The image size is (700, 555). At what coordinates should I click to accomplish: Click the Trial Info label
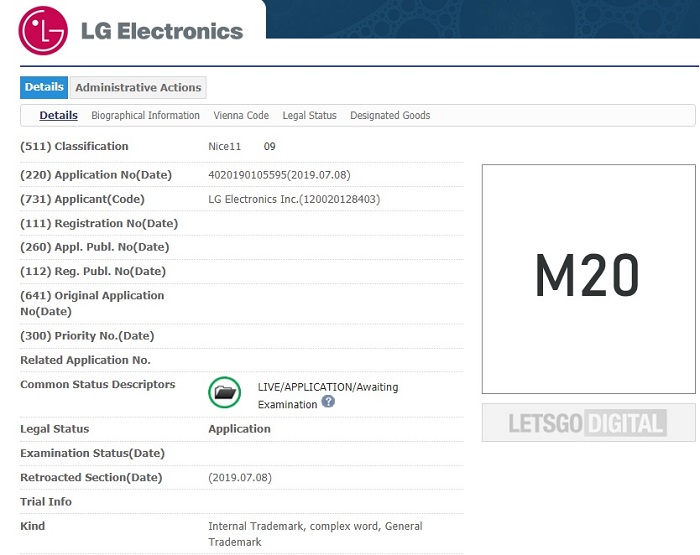[x=46, y=501]
